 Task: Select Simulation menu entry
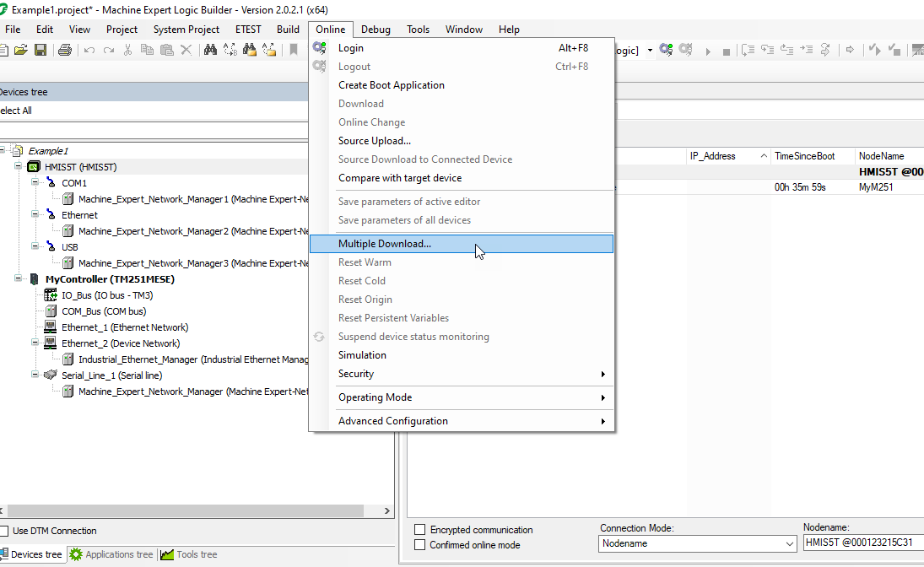[x=462, y=355]
